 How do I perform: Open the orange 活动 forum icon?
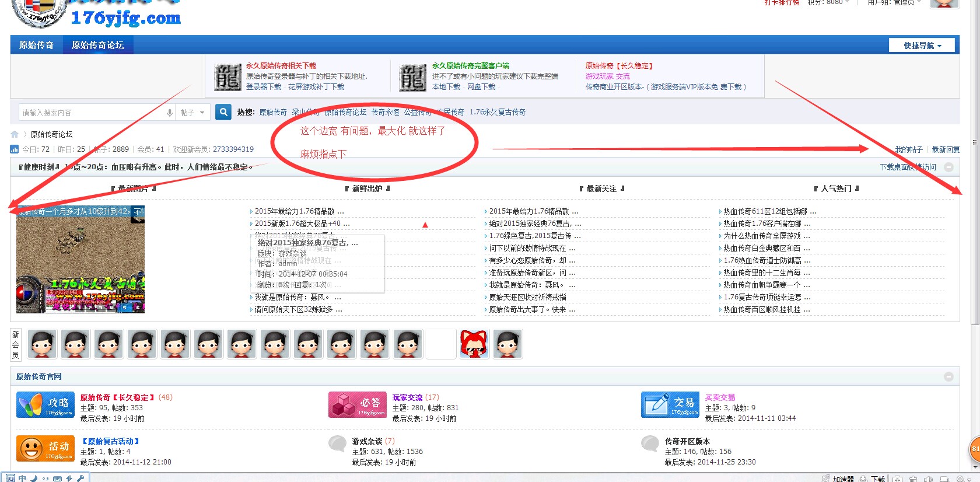point(45,449)
